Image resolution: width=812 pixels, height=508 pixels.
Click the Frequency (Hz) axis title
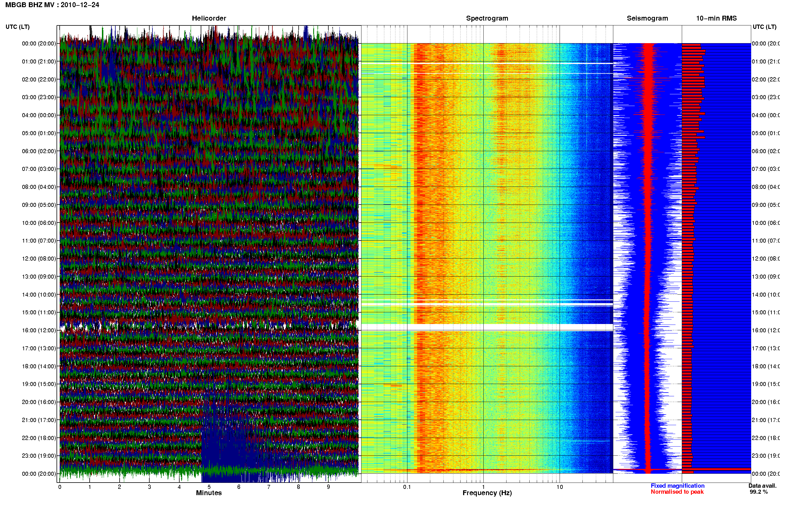click(x=487, y=493)
